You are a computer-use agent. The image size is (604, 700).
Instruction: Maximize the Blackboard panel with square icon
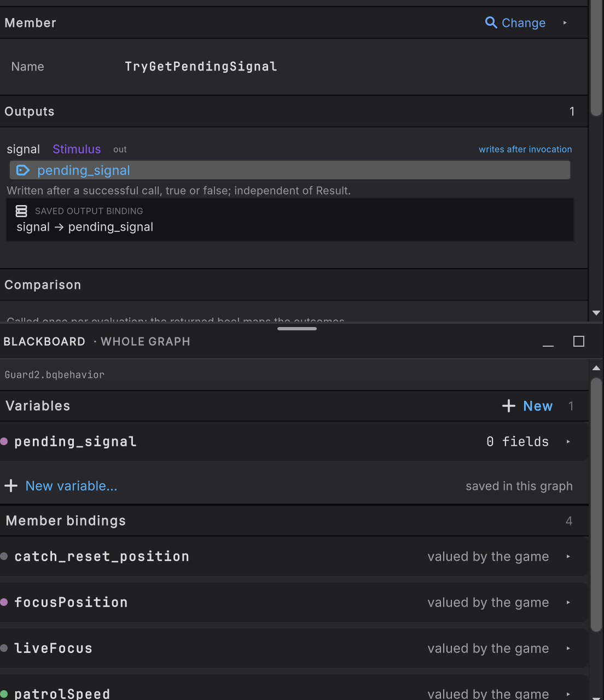579,341
